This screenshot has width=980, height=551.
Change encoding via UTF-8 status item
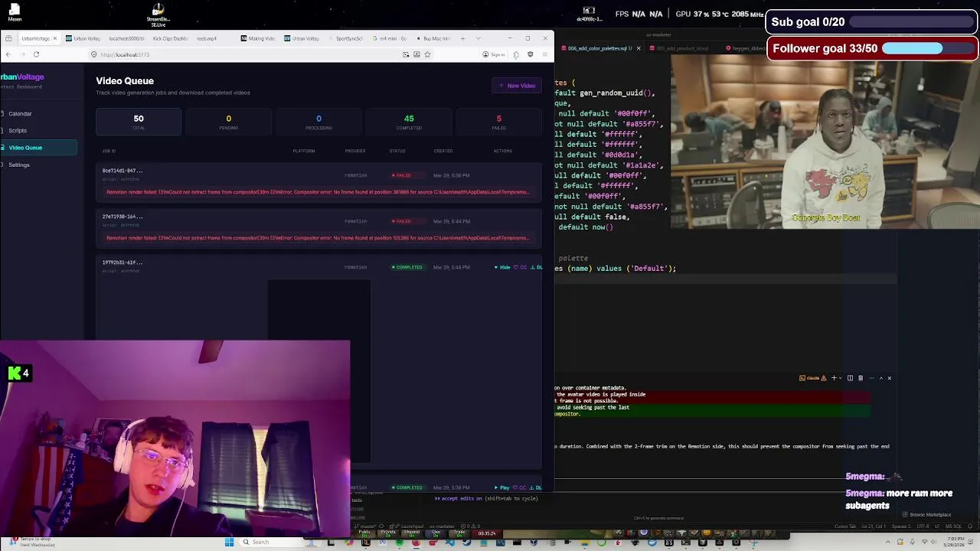[x=923, y=527]
